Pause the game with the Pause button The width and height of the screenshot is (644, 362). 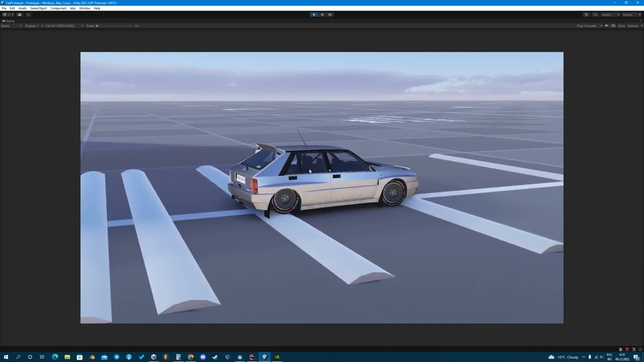322,15
